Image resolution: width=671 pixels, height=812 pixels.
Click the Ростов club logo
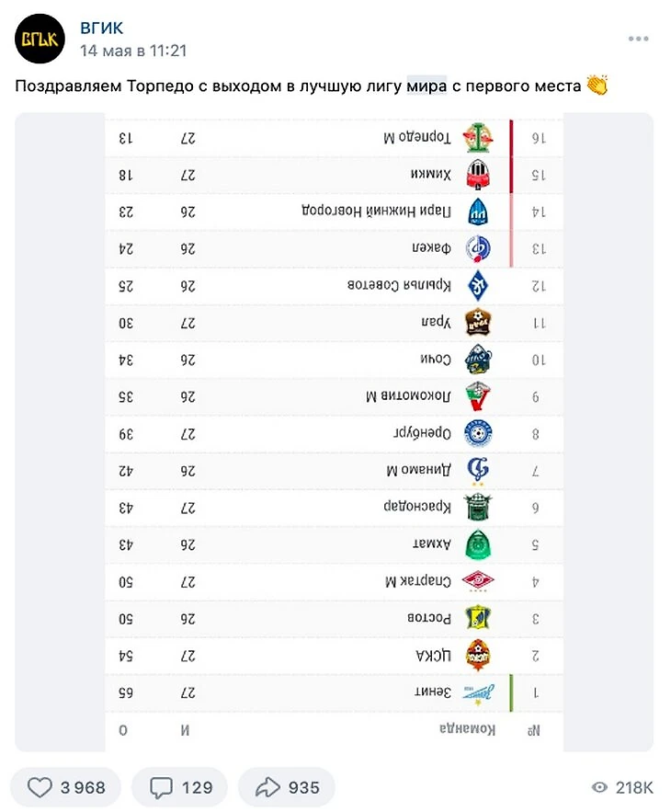click(478, 618)
